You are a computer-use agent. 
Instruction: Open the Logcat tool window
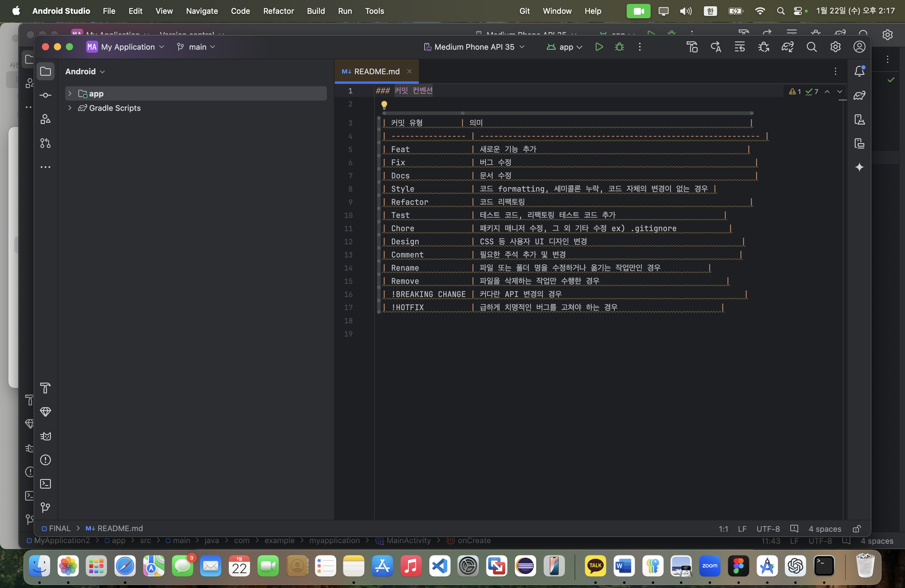point(45,436)
